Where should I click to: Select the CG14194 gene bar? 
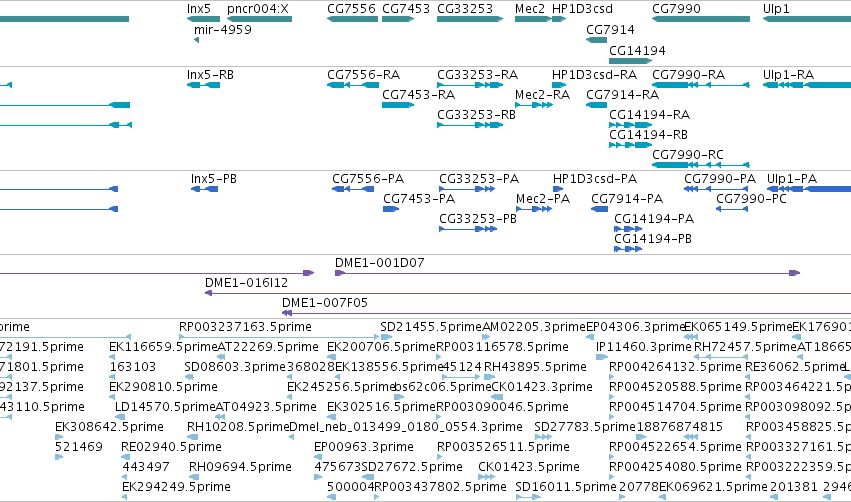pos(630,61)
